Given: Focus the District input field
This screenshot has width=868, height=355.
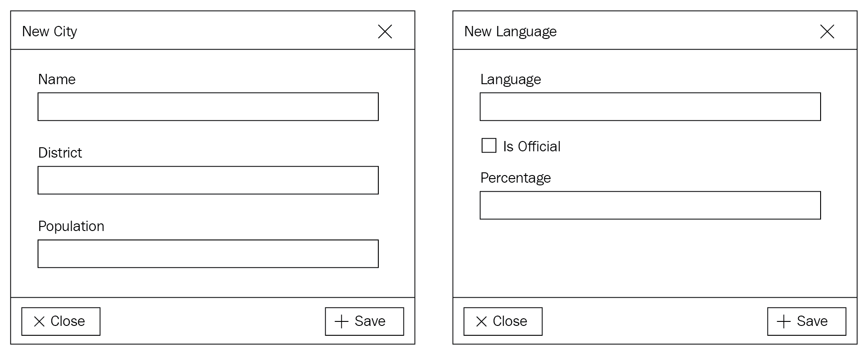Looking at the screenshot, I should click(208, 180).
